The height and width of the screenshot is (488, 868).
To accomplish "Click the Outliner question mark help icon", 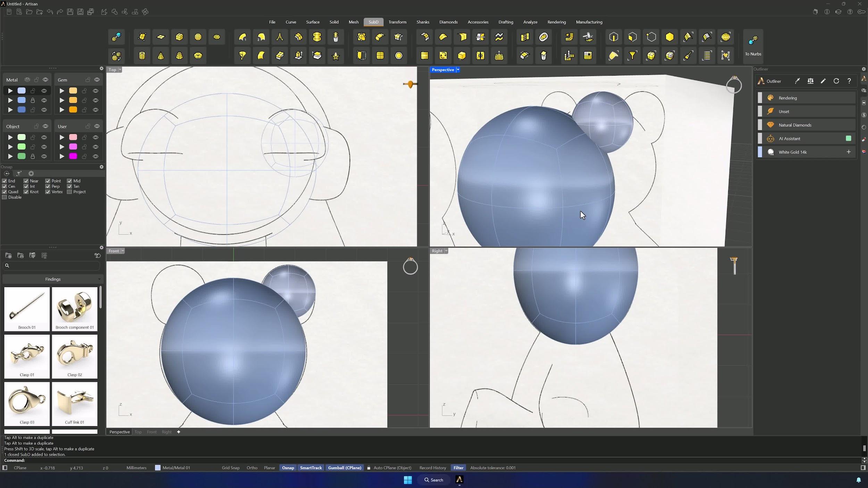I will (849, 81).
